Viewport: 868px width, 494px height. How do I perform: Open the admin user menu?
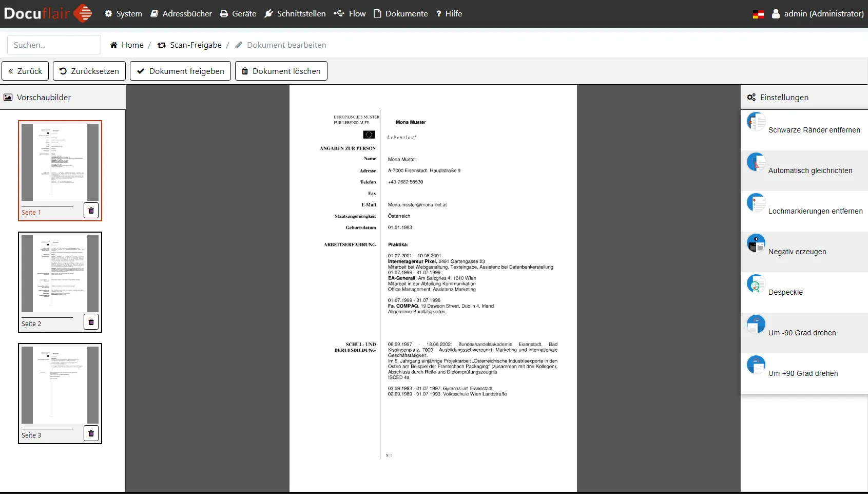(x=818, y=14)
